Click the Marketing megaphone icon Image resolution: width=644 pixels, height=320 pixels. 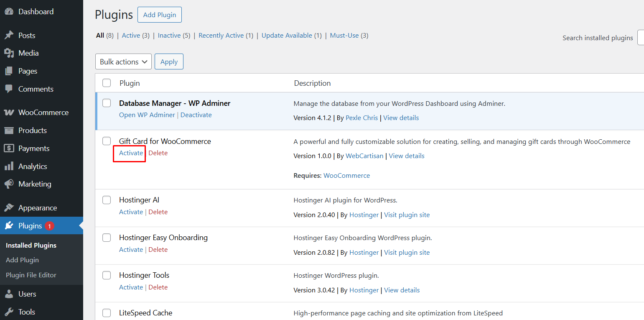pyautogui.click(x=9, y=184)
